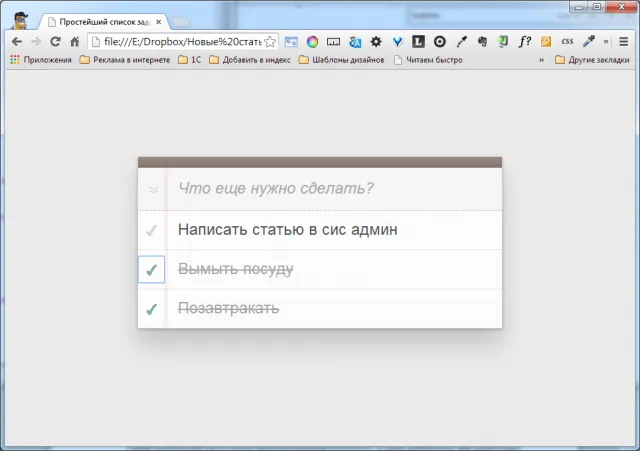This screenshot has width=640, height=451.
Task: Click the Позавтракать task text
Action: tap(229, 308)
